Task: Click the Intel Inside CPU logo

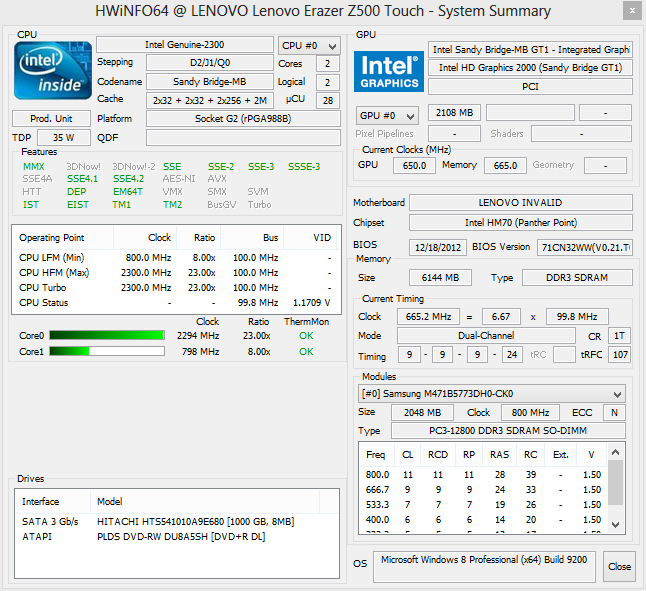Action: [52, 73]
